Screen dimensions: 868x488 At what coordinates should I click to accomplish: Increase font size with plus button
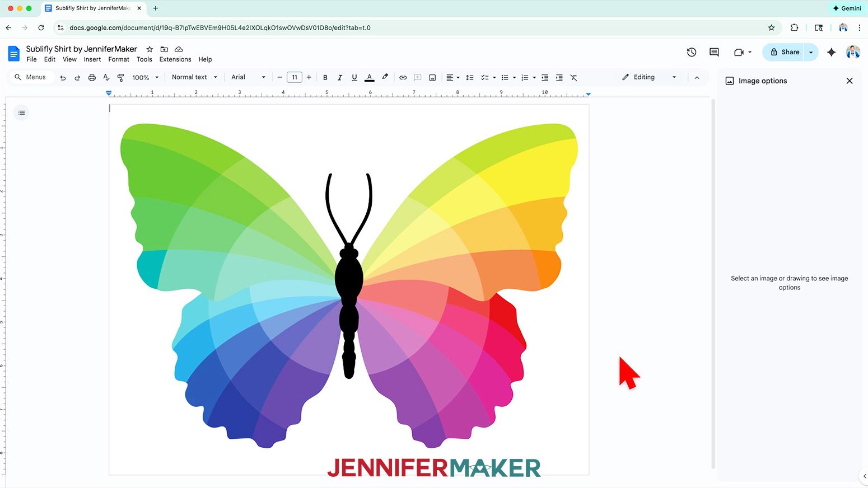[x=309, y=77]
